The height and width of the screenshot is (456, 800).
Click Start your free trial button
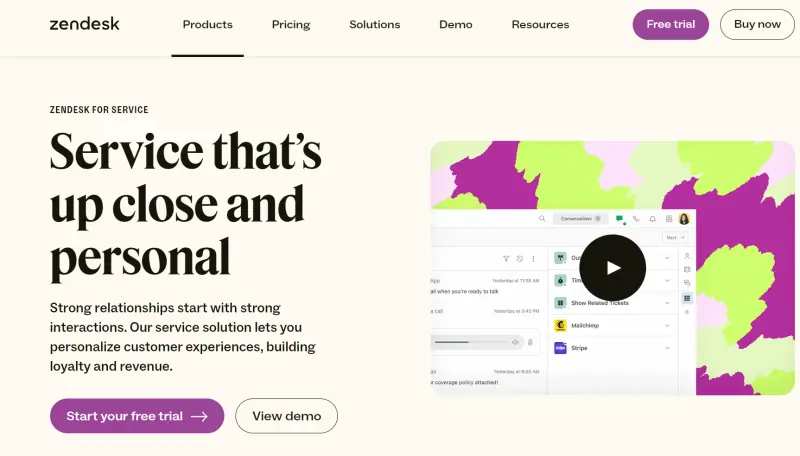[137, 416]
